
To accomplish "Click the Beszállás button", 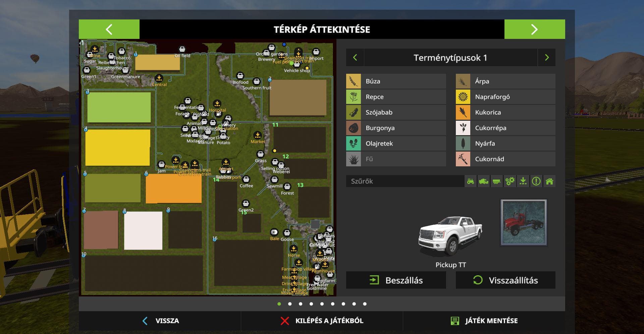I will [x=396, y=280].
